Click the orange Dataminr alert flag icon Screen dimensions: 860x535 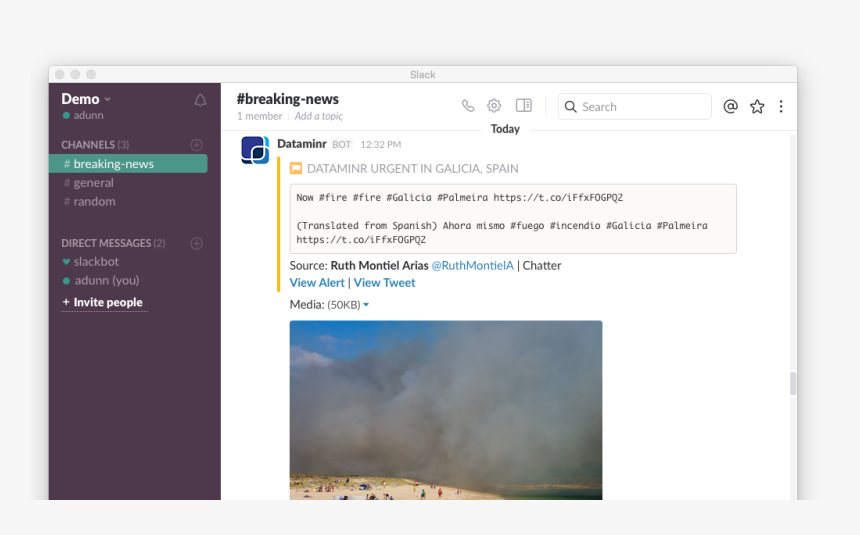coord(296,168)
